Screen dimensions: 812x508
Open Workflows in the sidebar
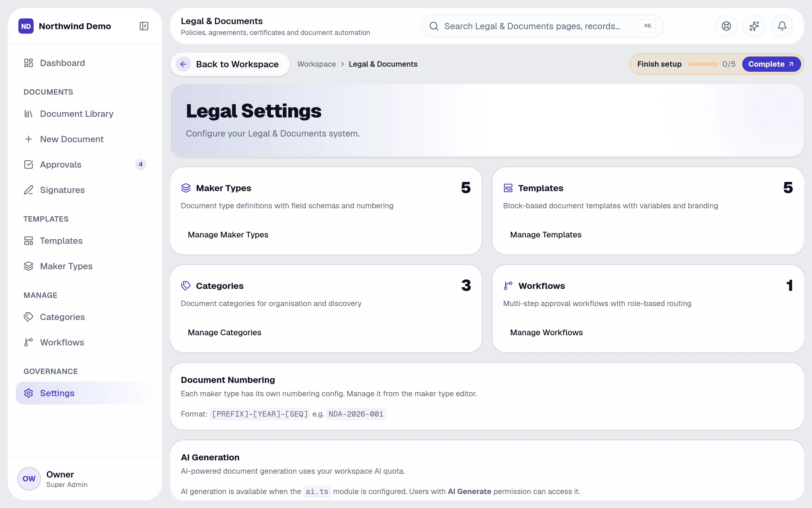coord(85,342)
